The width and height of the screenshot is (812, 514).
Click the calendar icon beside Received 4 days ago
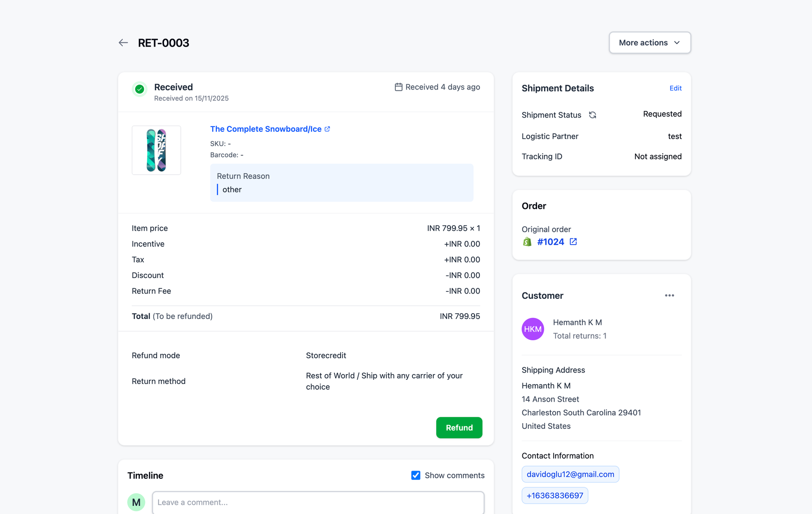(x=398, y=87)
